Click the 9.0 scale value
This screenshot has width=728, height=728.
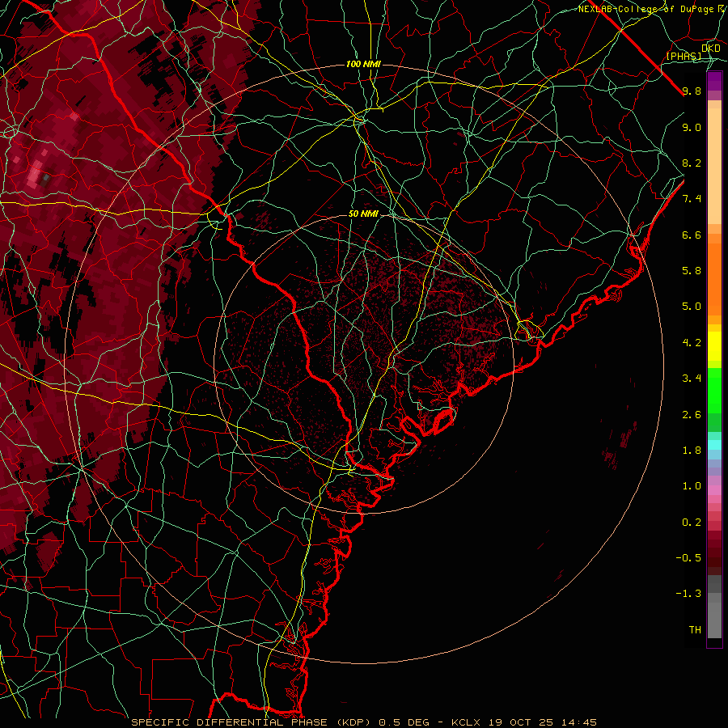pos(692,127)
